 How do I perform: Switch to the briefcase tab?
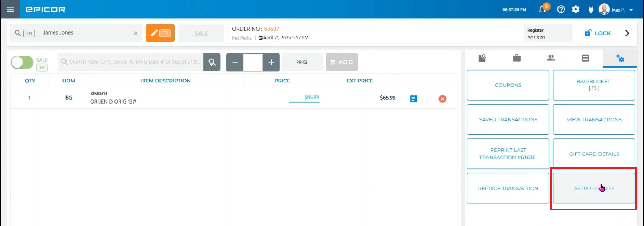(x=517, y=58)
